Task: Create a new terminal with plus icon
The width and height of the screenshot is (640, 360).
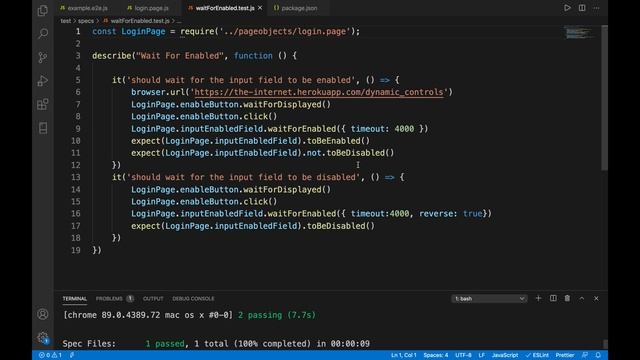Action: (x=538, y=298)
